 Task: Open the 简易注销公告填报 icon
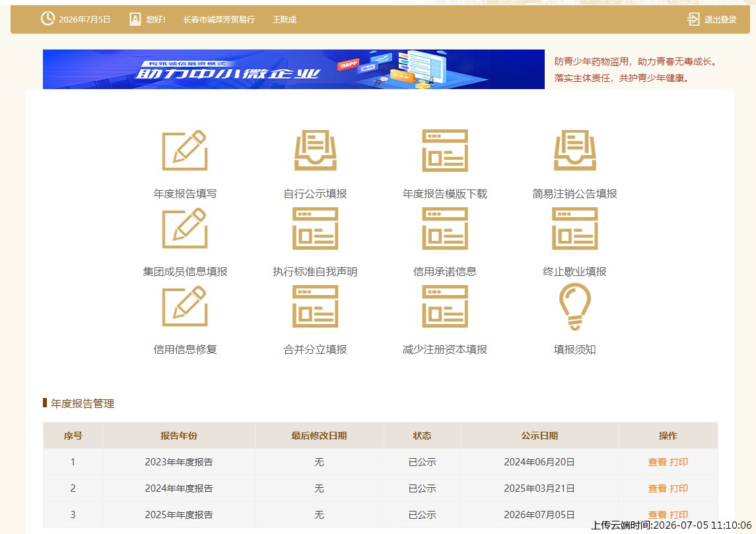pyautogui.click(x=574, y=150)
